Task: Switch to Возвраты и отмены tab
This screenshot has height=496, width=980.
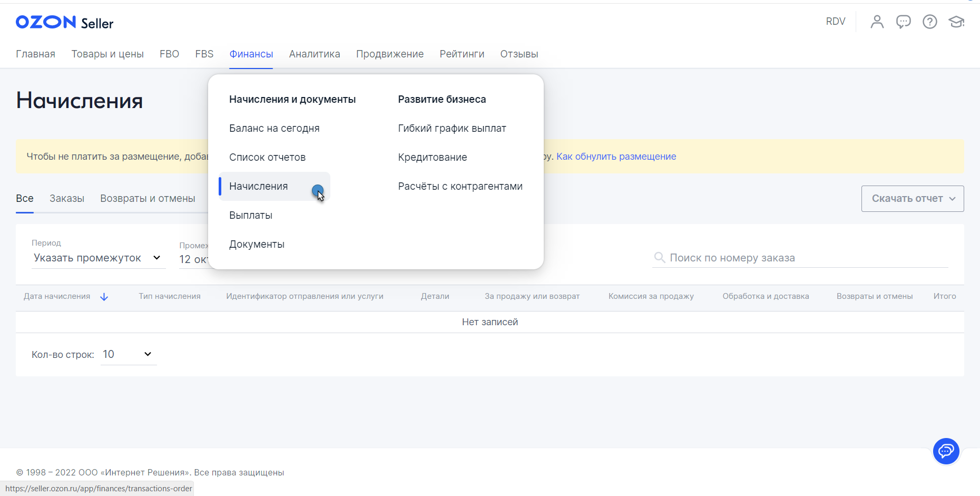Action: (x=148, y=199)
